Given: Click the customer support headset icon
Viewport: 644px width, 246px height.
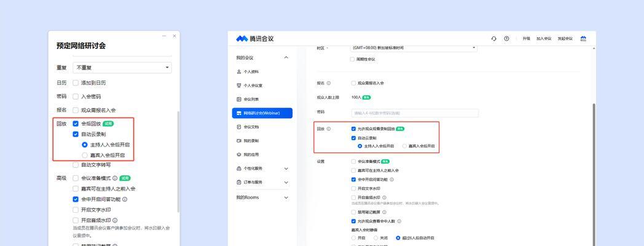Looking at the screenshot, I should [x=493, y=38].
